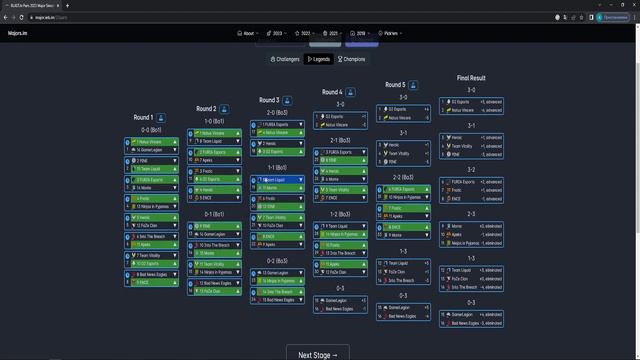Screen dimensions: 640x360
Task: Toggle 9INE as winner in Round 1
Action: (154, 161)
